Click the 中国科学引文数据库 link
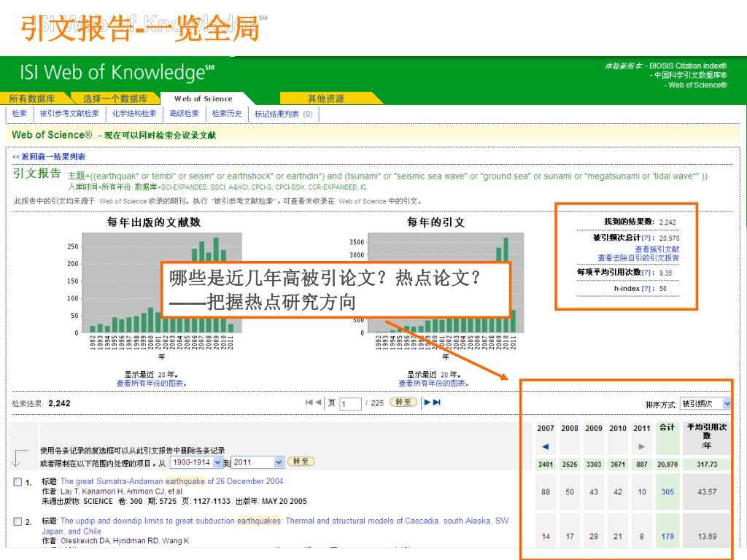 [x=690, y=75]
